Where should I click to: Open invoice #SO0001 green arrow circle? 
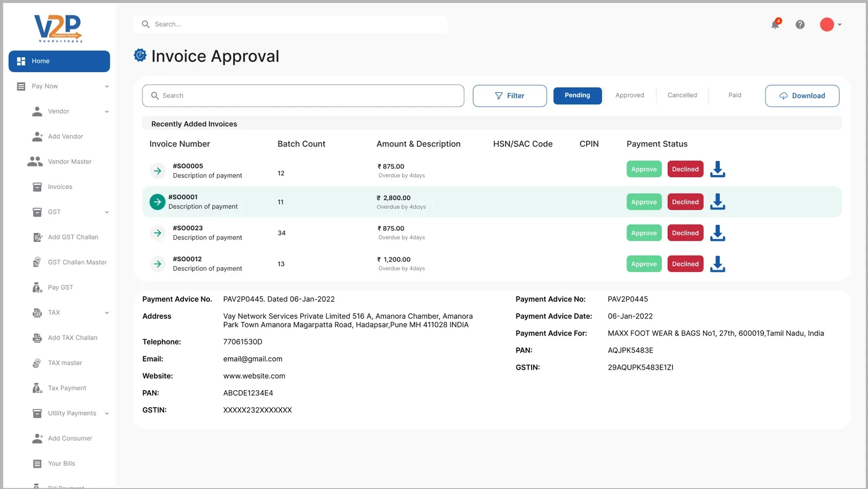[157, 202]
